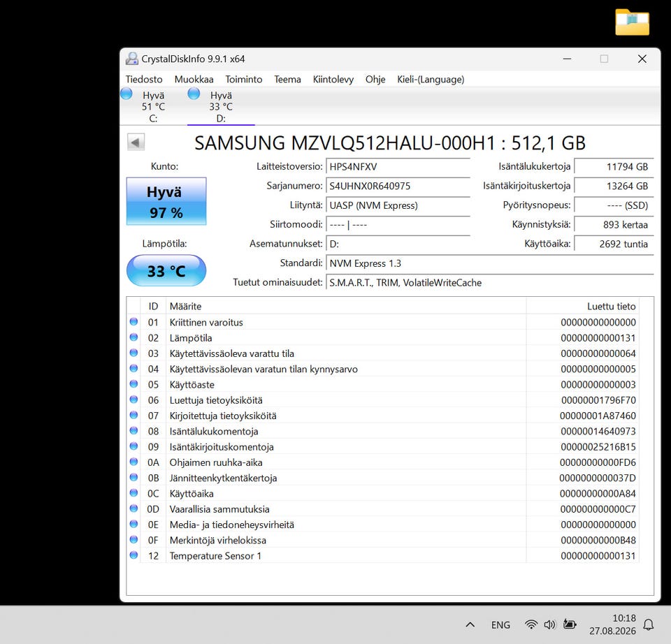The width and height of the screenshot is (671, 644).
Task: Open the Tiedosto menu
Action: pos(144,80)
